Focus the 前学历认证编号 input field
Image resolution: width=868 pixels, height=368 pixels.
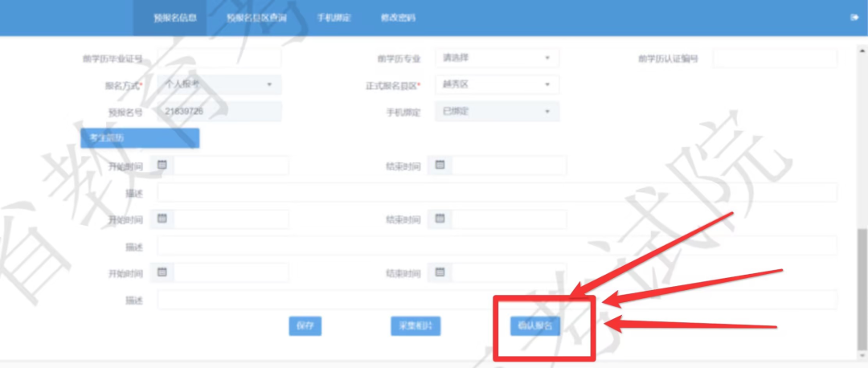pos(774,58)
